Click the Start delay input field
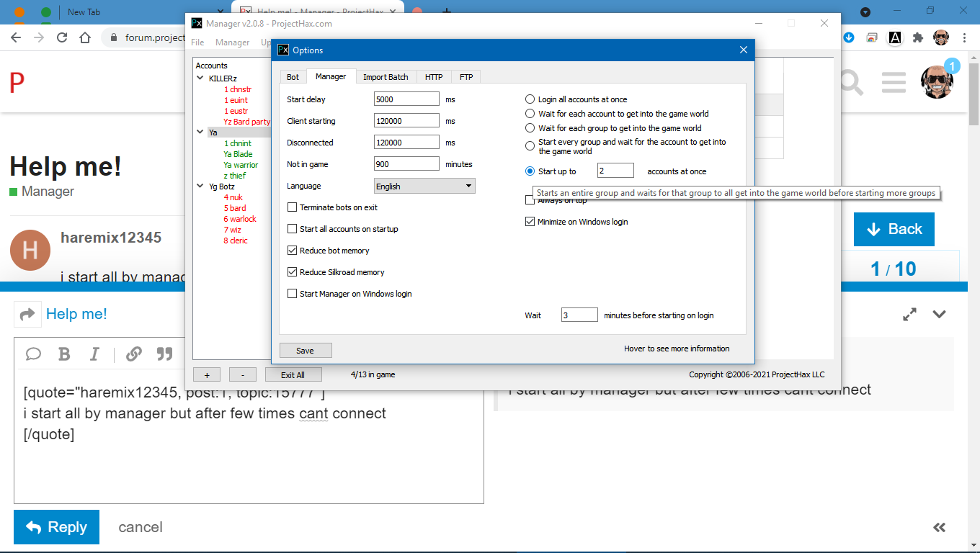Screen dimensions: 980x553 [x=406, y=99]
